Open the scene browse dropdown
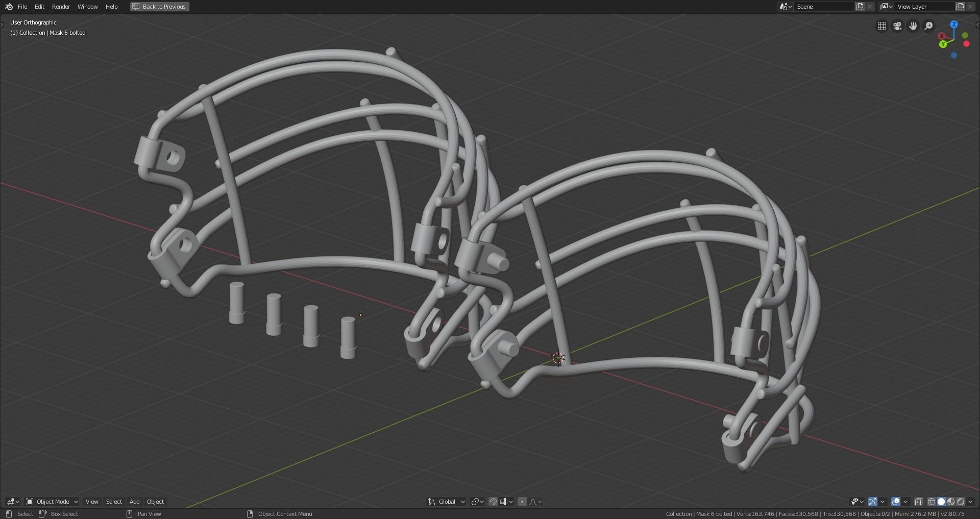Viewport: 980px width, 519px height. (x=786, y=7)
